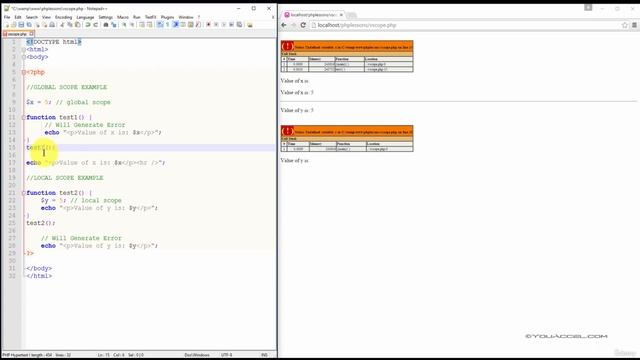Undo the last edit in Notepad++
640x360 pixels.
pyautogui.click(x=87, y=25)
